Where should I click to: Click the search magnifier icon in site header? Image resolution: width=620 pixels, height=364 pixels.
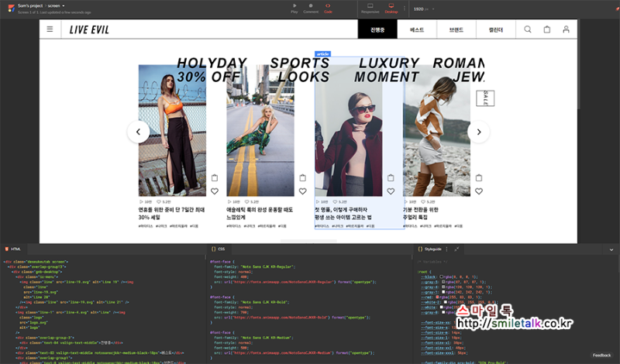528,29
